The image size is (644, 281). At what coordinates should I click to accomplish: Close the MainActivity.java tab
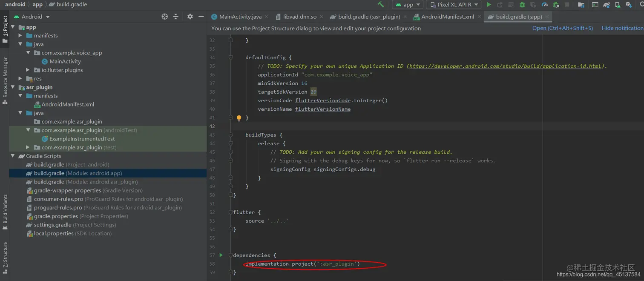[267, 17]
